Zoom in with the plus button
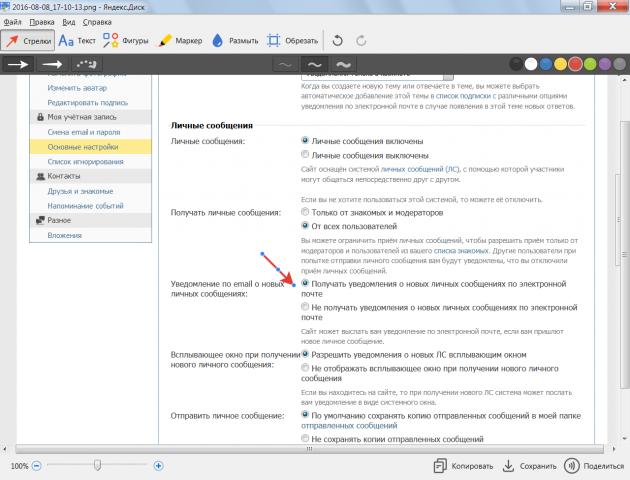Screen dimensions: 630x480 tap(159, 466)
